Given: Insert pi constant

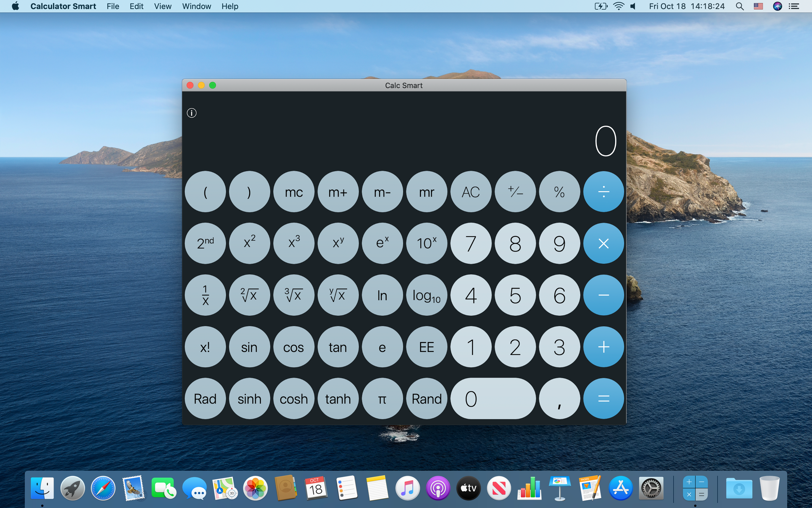Looking at the screenshot, I should 382,399.
